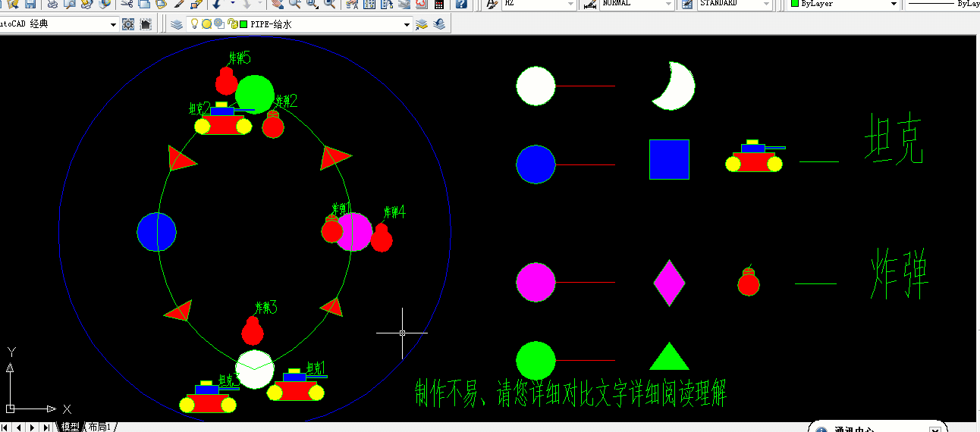Toggle the layer freeze sun icon

click(206, 24)
